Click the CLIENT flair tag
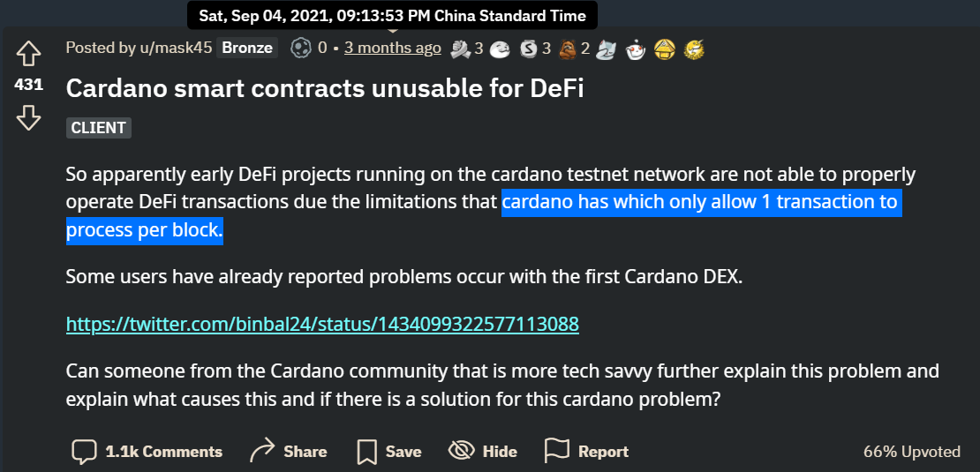Viewport: 980px width, 472px height. tap(98, 127)
